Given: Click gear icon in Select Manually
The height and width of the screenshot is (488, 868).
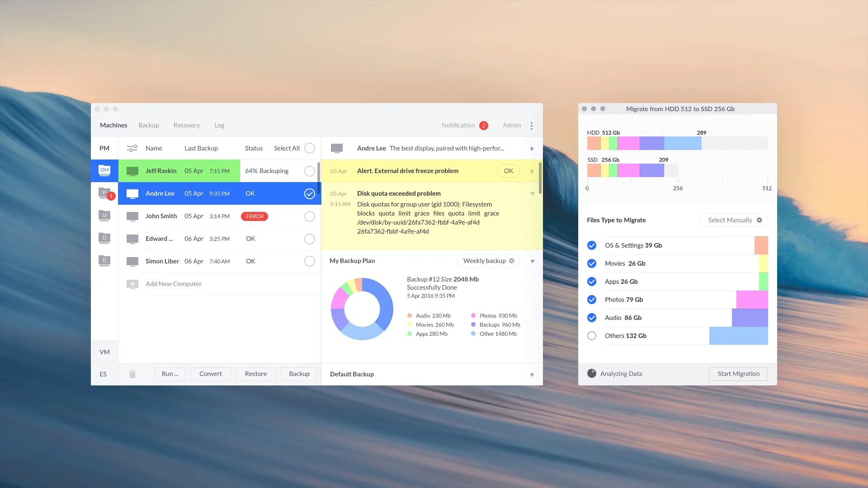Looking at the screenshot, I should click(x=759, y=220).
